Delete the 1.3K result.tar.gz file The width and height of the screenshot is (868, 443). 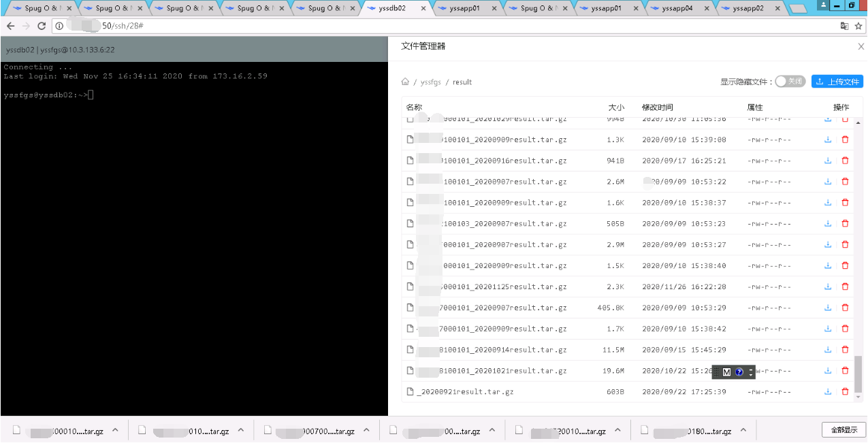coord(845,140)
